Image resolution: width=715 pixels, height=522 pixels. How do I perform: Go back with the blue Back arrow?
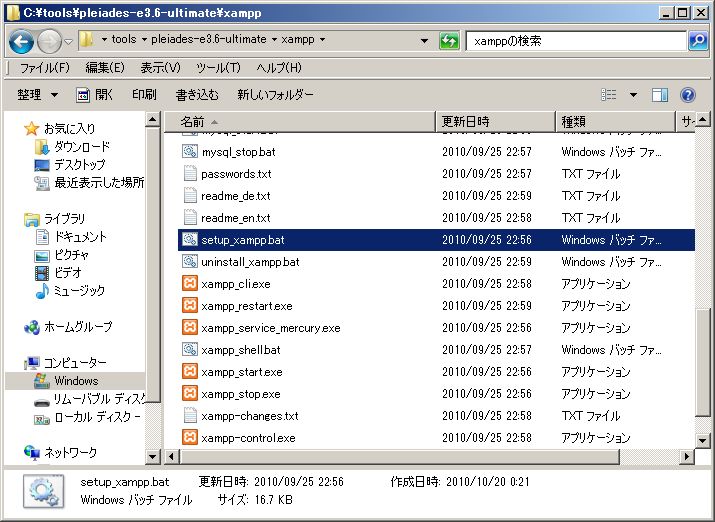point(21,41)
